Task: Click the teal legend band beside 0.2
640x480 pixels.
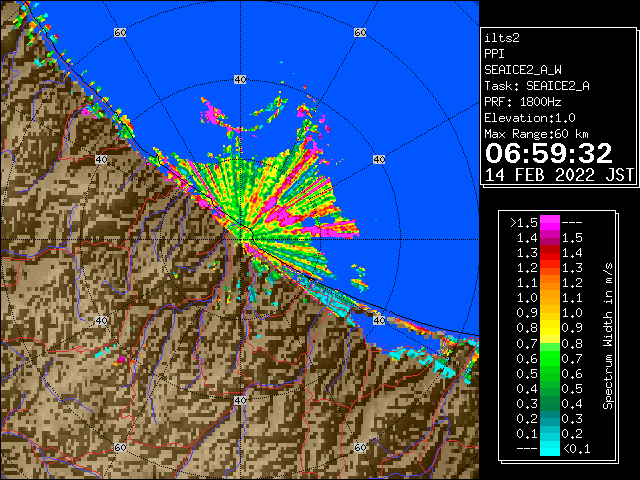Action: tap(549, 418)
